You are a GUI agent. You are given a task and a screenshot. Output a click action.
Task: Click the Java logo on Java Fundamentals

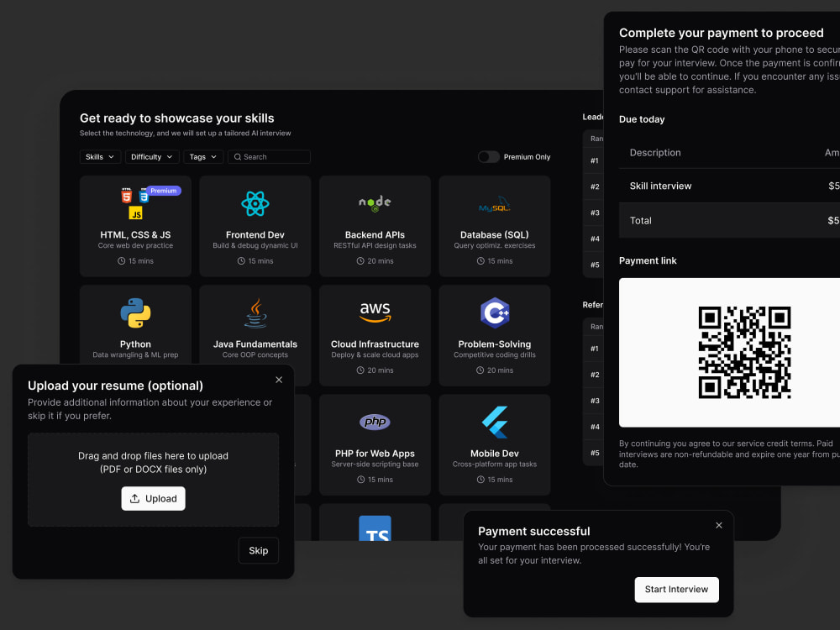coord(255,312)
